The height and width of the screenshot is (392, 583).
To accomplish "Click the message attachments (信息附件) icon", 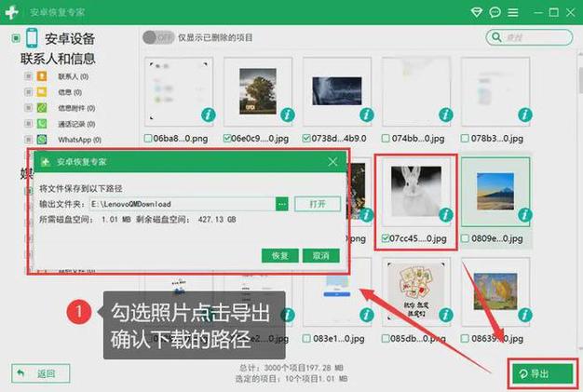I will 42,108.
